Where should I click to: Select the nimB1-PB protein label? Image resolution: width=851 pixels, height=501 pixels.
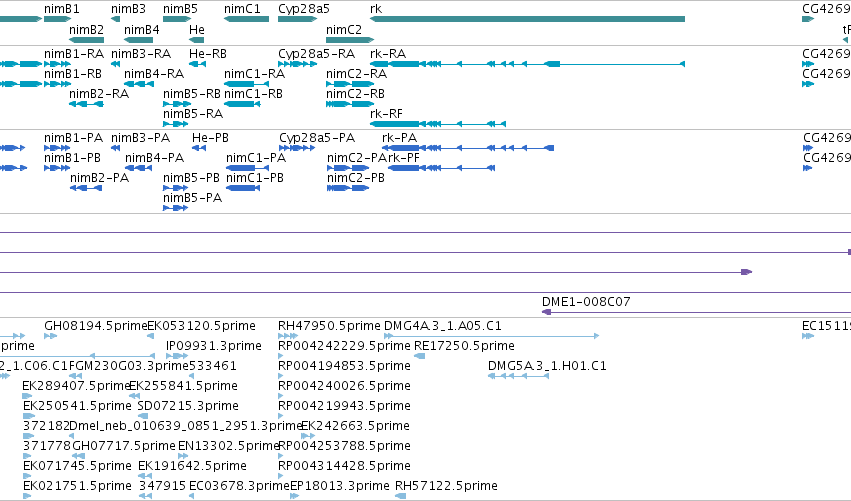73,158
